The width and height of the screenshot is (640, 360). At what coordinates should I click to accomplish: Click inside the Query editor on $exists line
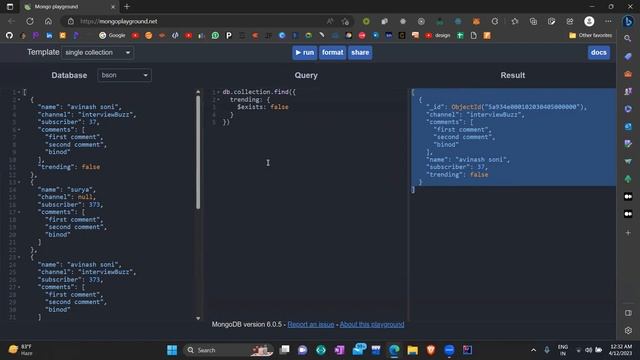pyautogui.click(x=262, y=107)
